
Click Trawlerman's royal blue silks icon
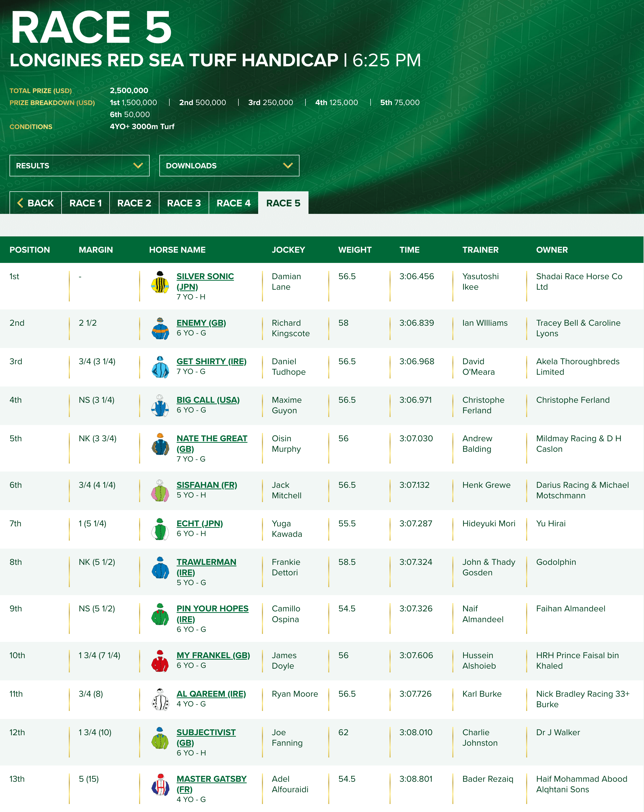coord(160,568)
